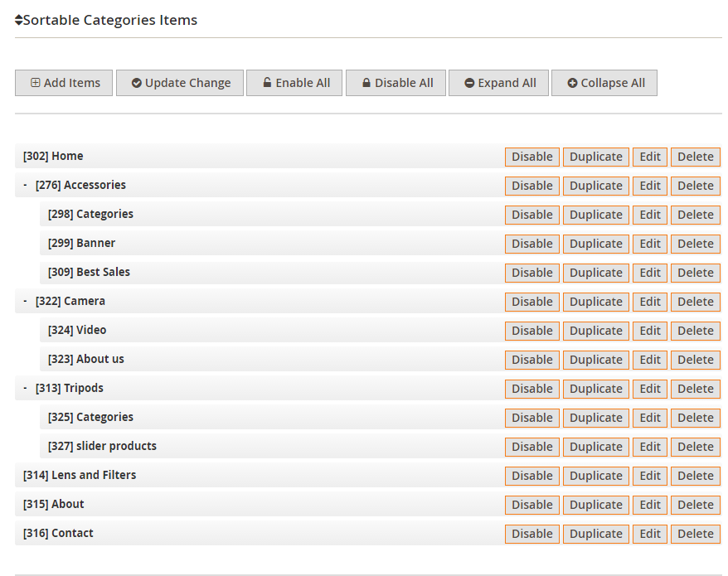The height and width of the screenshot is (576, 728).
Task: Click the sort arrows icon beside Sortable Categories Items
Action: (x=18, y=20)
